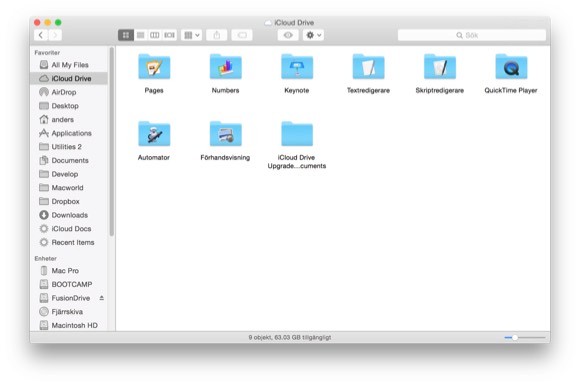
Task: Select the Macintosh HD volume
Action: coord(69,325)
